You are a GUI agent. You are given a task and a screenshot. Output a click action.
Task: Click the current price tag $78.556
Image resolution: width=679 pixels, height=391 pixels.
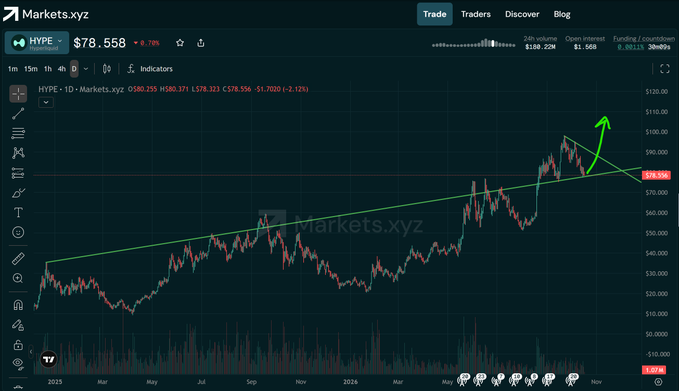coord(656,175)
